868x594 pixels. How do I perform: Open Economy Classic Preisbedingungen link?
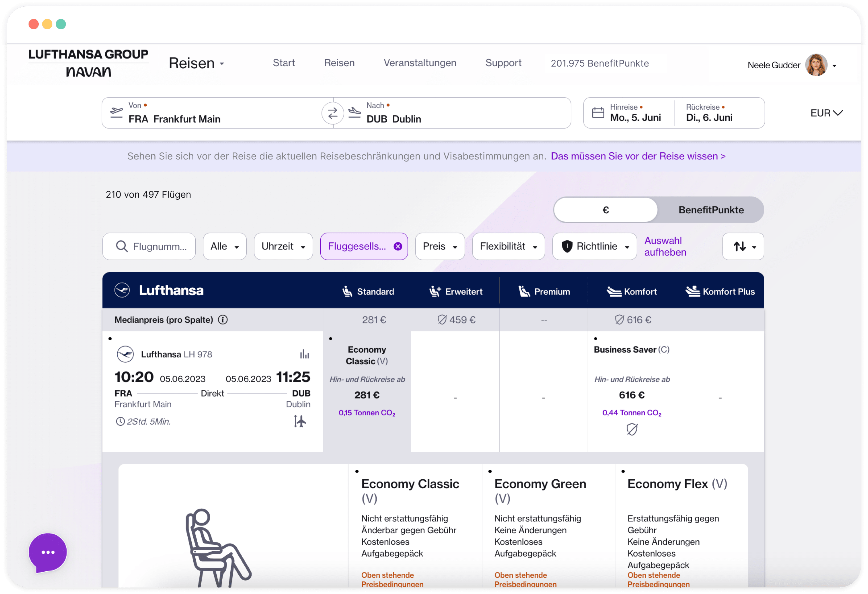pyautogui.click(x=392, y=579)
